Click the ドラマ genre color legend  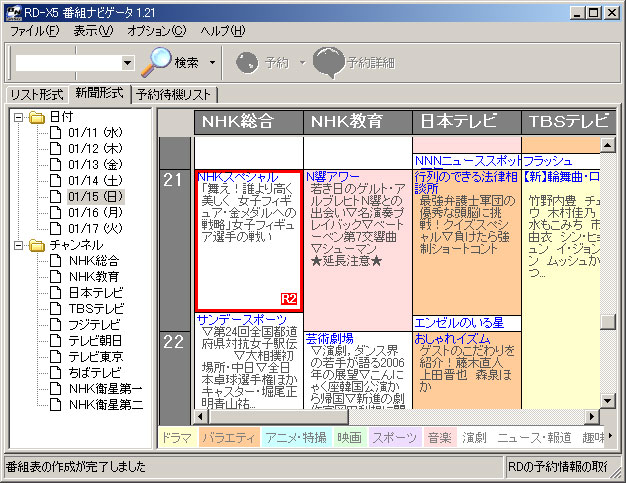[178, 438]
